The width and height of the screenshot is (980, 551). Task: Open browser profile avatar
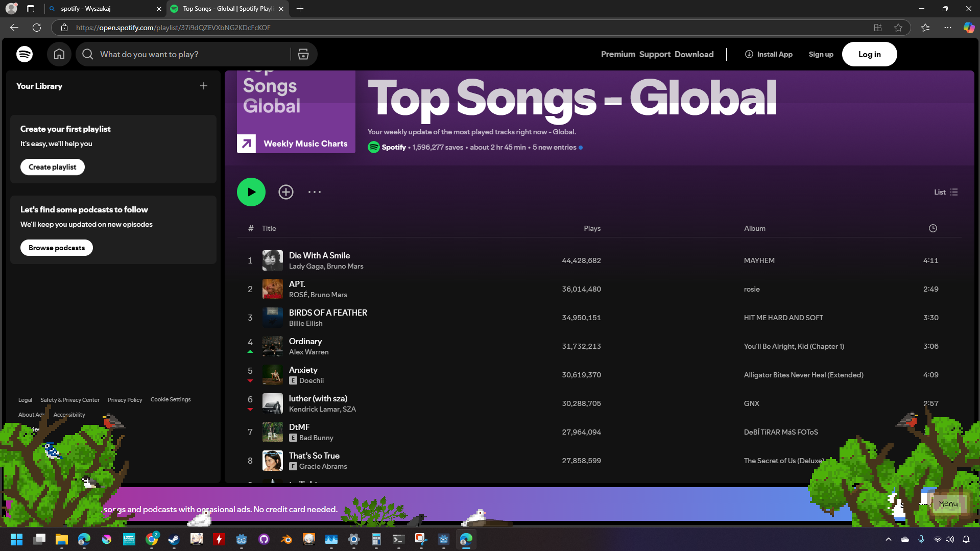coord(11,9)
